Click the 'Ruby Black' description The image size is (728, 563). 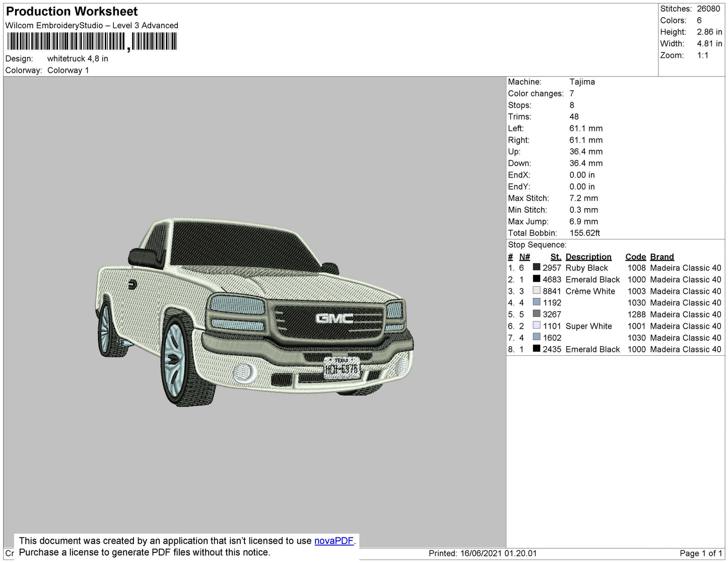[586, 268]
